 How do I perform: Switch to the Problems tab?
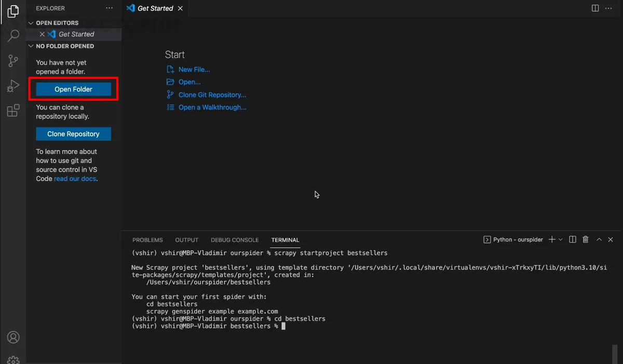coord(147,240)
